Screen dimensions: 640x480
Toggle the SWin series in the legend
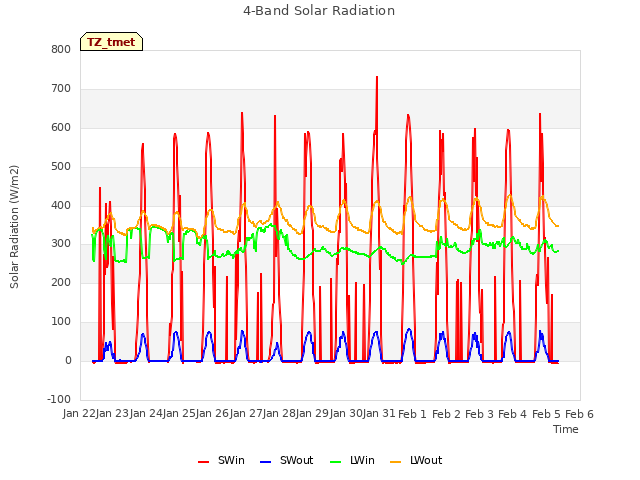[221, 460]
